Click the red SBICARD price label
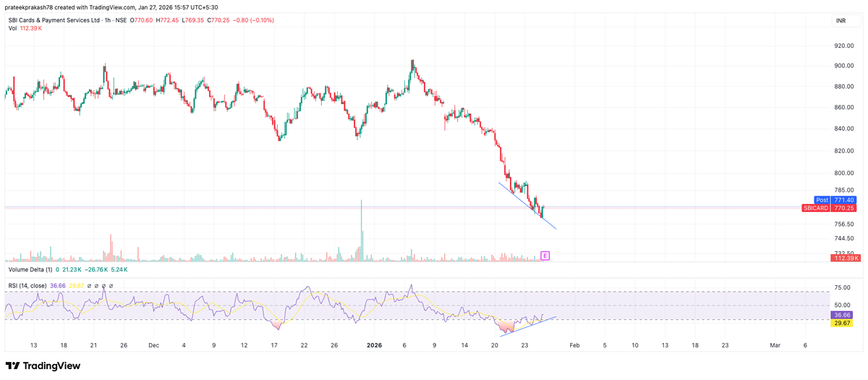This screenshot has width=868, height=380. pyautogui.click(x=830, y=208)
